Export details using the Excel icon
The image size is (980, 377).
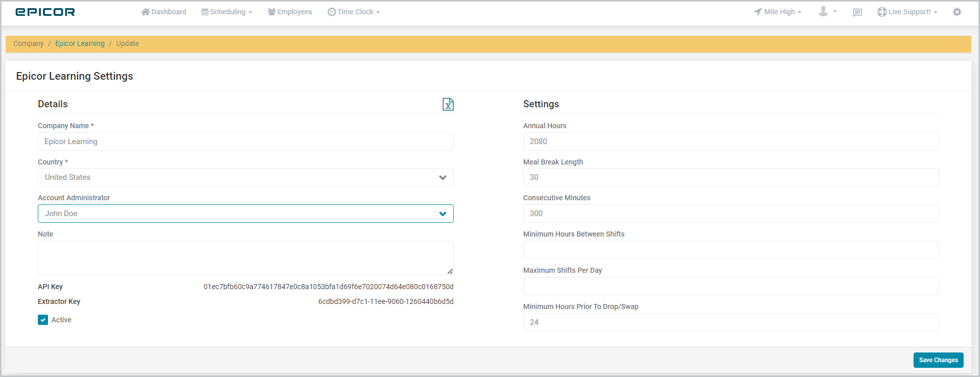[448, 104]
